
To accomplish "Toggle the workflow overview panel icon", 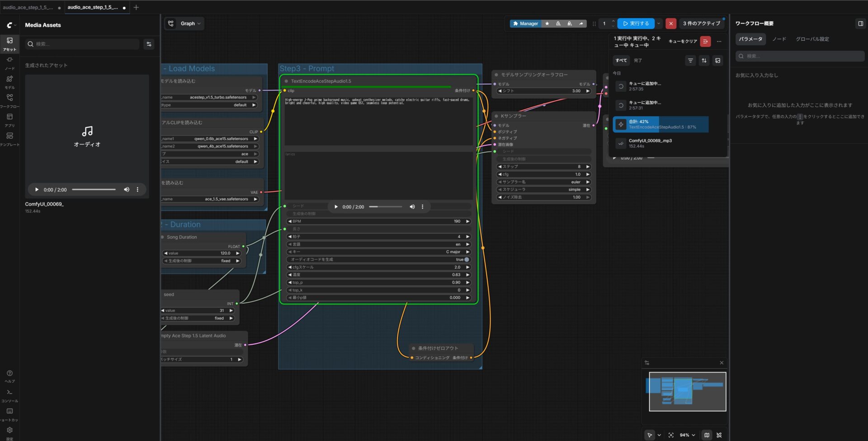I will tap(860, 23).
